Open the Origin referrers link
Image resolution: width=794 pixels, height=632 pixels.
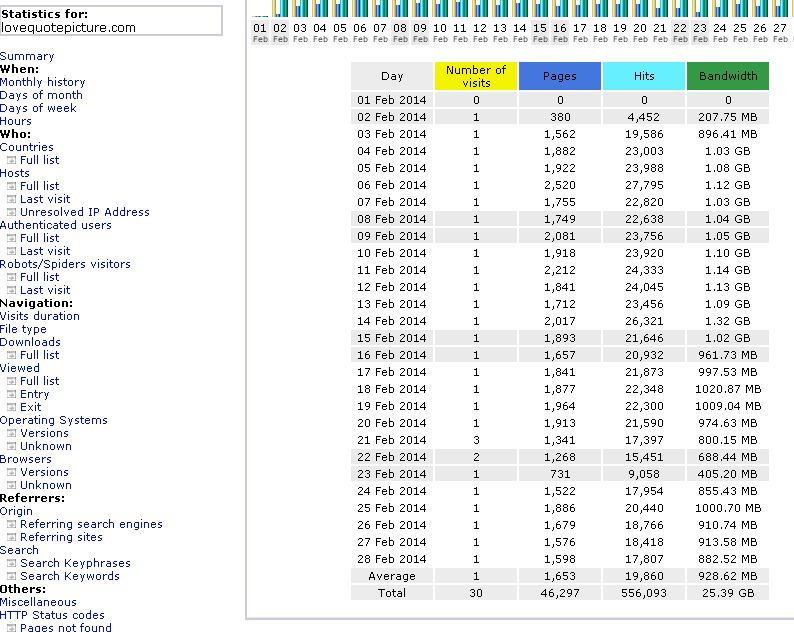pos(16,511)
